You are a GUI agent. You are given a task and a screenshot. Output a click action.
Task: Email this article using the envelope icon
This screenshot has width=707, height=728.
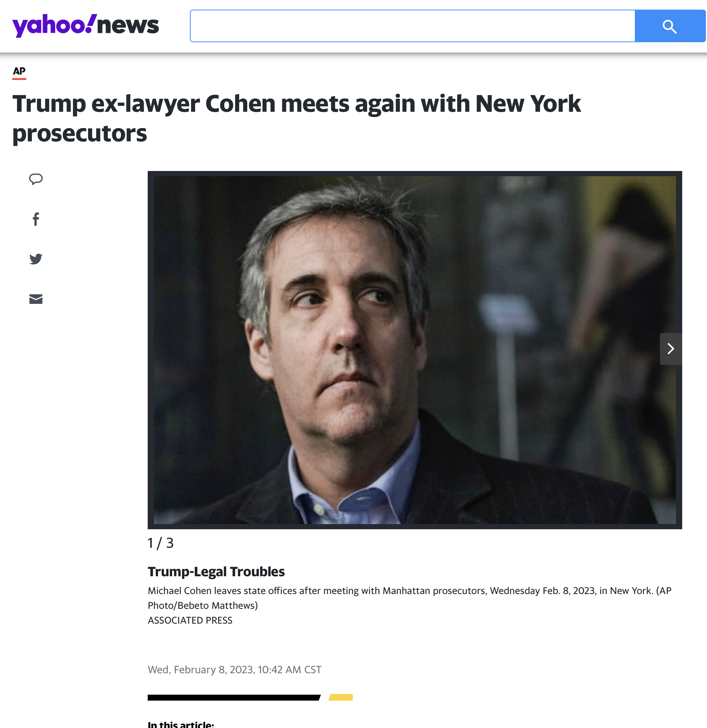click(36, 299)
